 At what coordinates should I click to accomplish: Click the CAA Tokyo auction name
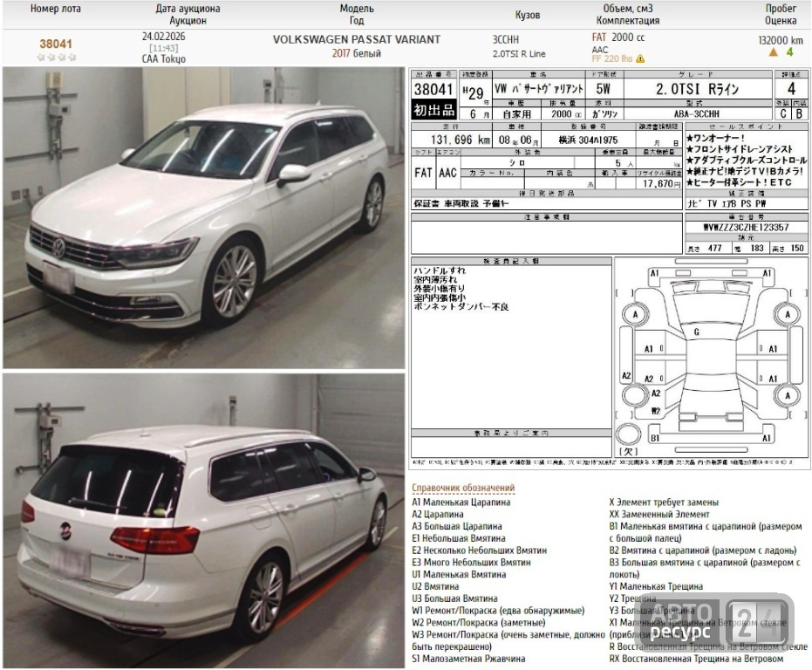click(164, 58)
